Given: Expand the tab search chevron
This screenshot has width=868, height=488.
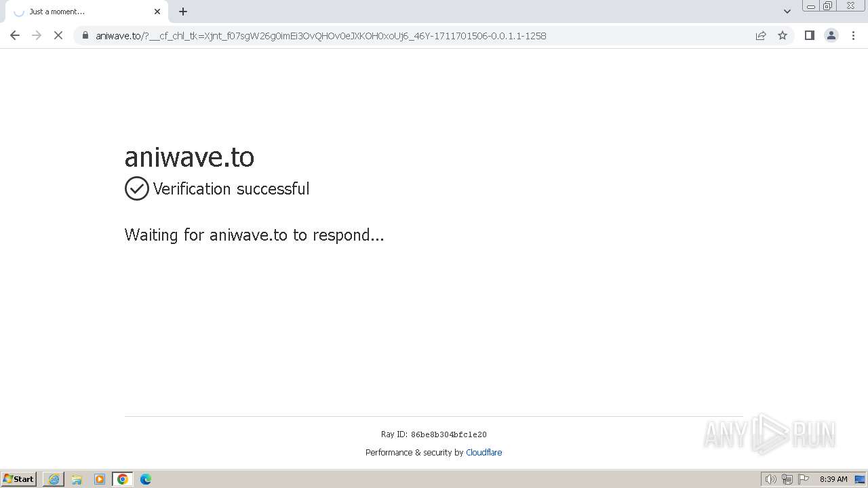Looking at the screenshot, I should click(x=787, y=12).
